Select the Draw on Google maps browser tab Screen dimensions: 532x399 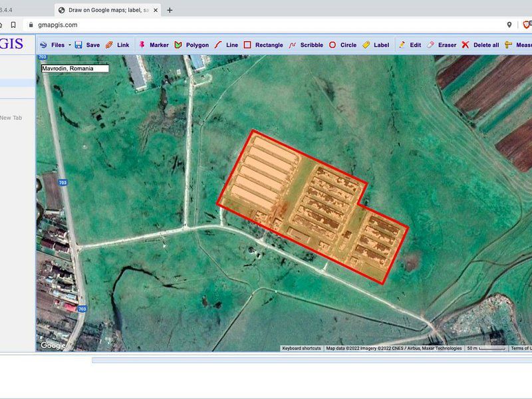coord(106,10)
